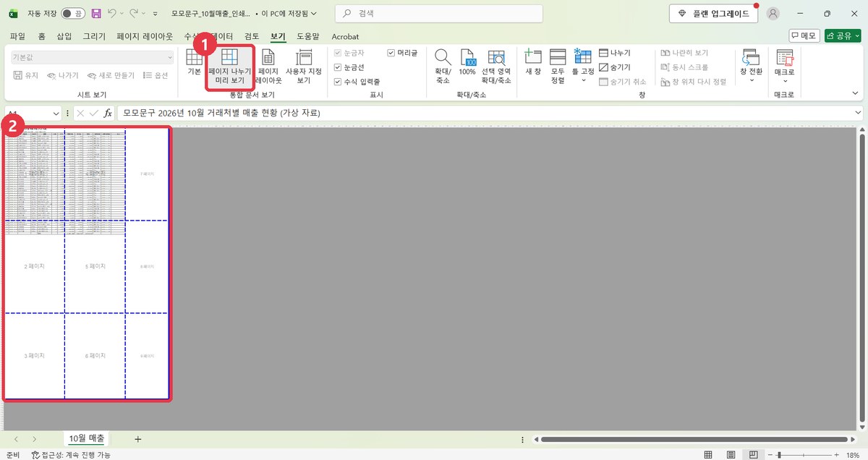Set zoom to 100%
Screen dimensions: 868x460
tap(467, 64)
